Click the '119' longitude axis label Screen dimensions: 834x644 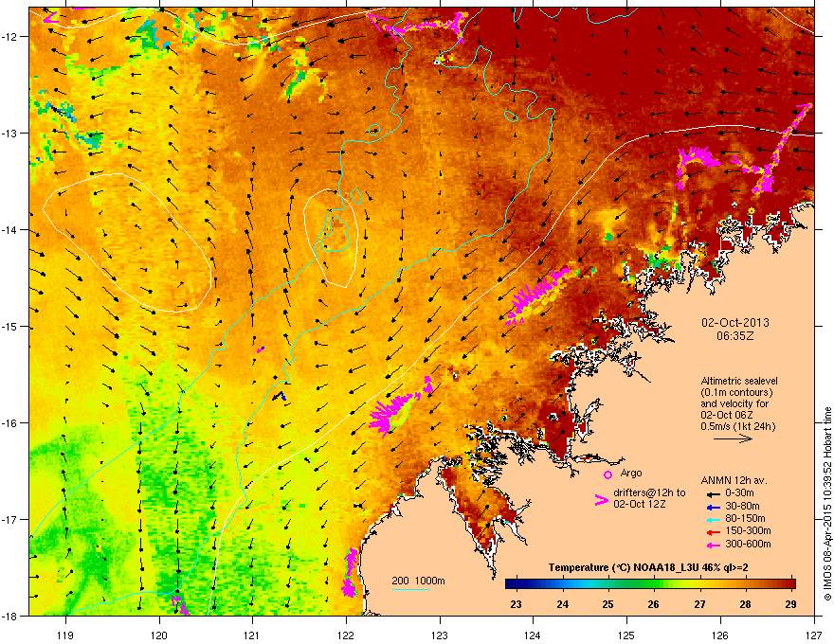tap(65, 635)
